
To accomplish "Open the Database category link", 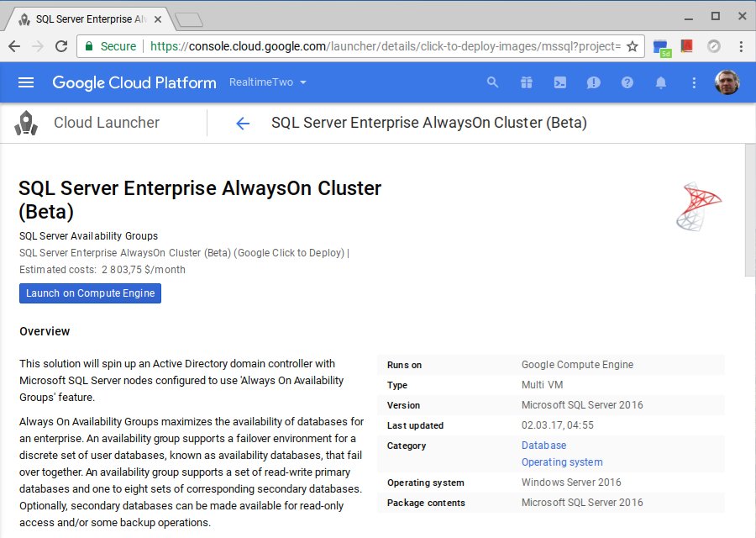I will tap(543, 446).
